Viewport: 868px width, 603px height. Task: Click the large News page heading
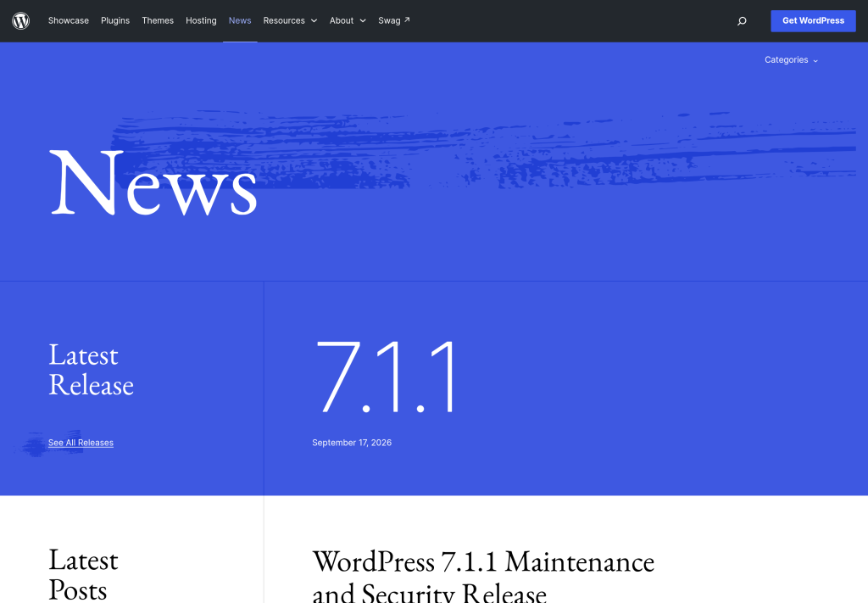[153, 182]
